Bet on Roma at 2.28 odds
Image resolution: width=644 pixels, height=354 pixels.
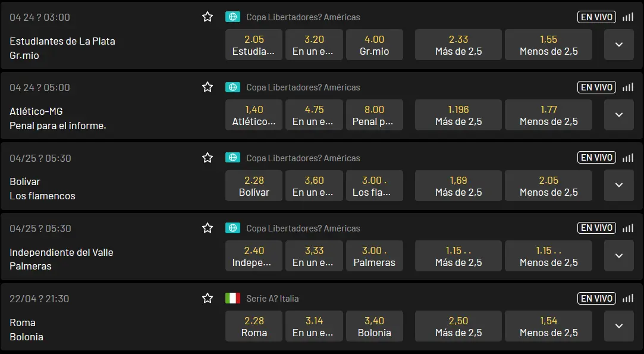pos(253,326)
